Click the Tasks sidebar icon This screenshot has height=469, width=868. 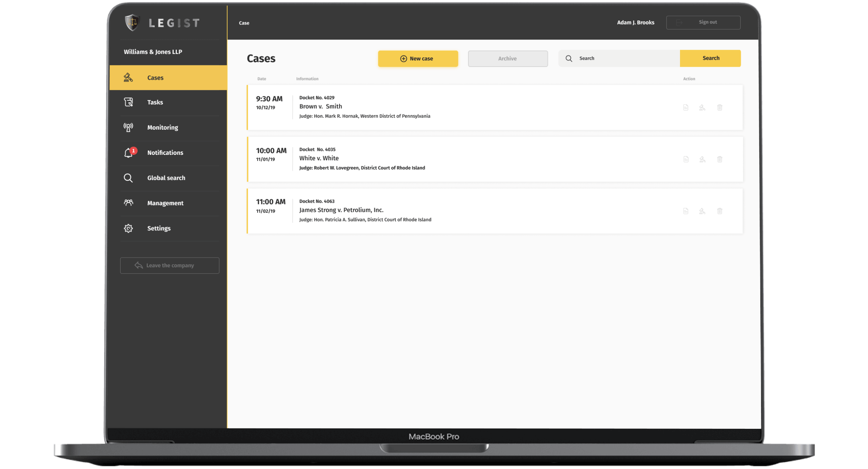pyautogui.click(x=128, y=102)
